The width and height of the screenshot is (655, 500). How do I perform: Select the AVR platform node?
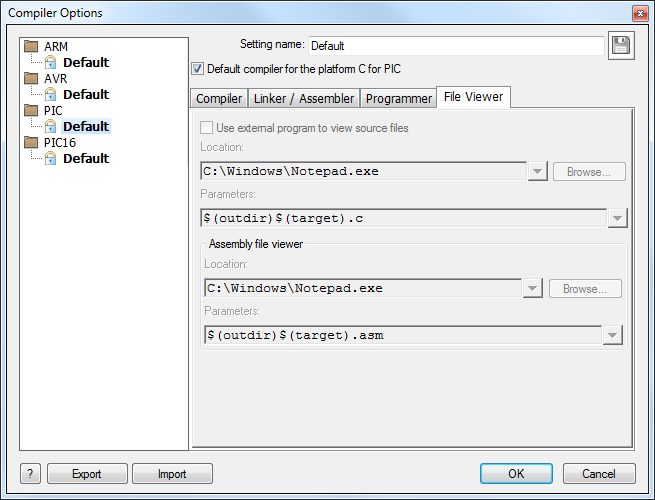(x=55, y=79)
